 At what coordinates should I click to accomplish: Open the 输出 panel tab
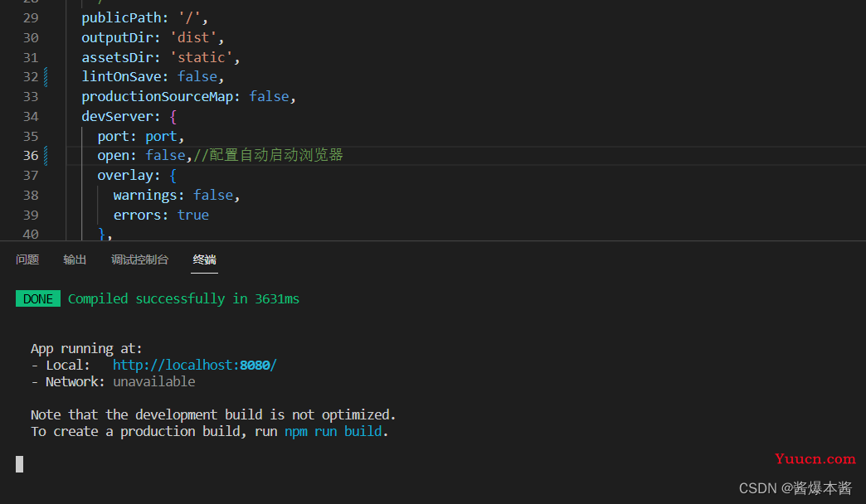click(x=75, y=259)
